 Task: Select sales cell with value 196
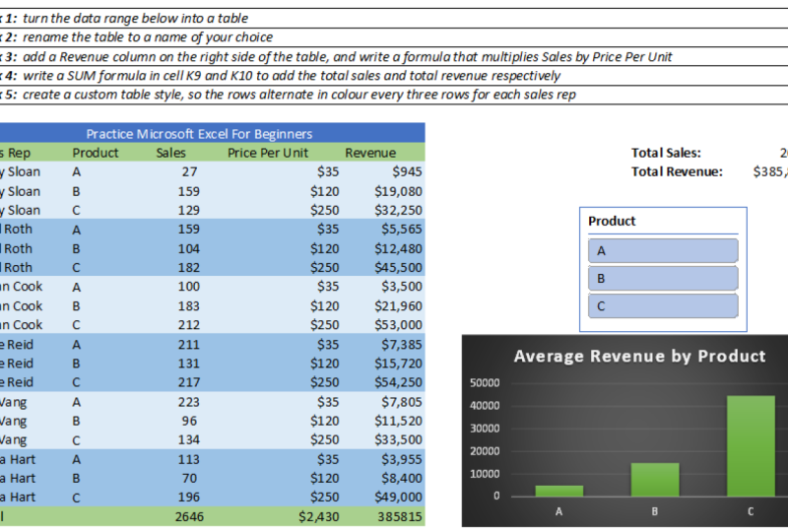coord(189,498)
